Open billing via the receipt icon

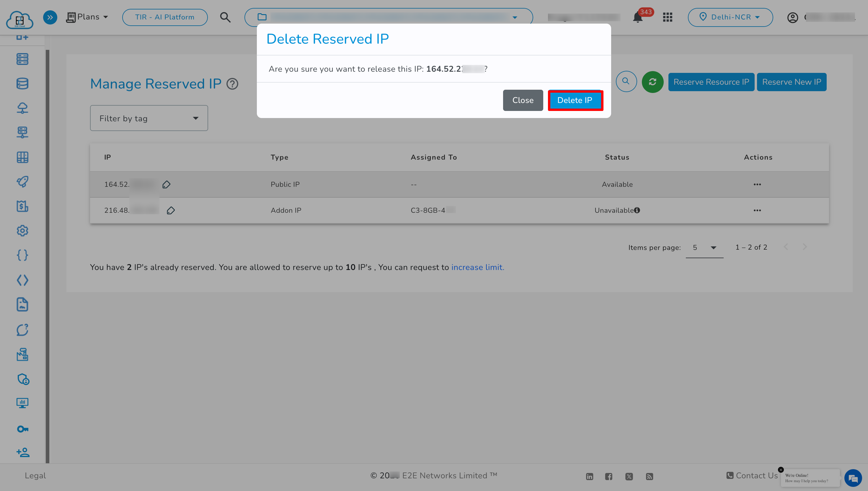(x=22, y=206)
